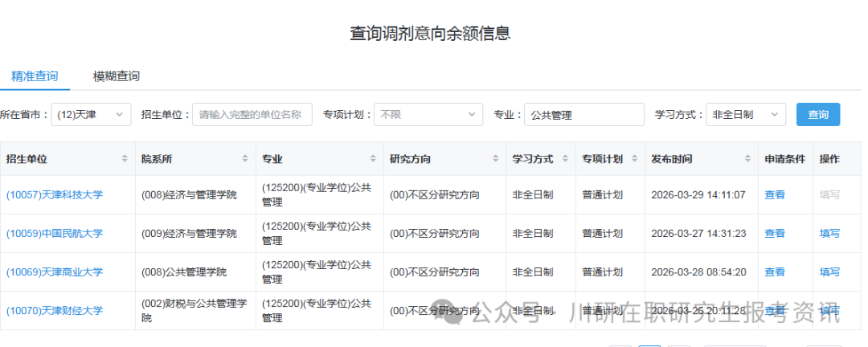Sort by 院系所 column sort icon

click(245, 159)
